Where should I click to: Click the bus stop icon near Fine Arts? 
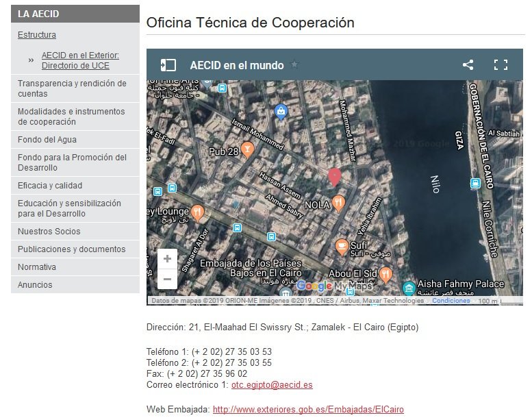point(222,88)
